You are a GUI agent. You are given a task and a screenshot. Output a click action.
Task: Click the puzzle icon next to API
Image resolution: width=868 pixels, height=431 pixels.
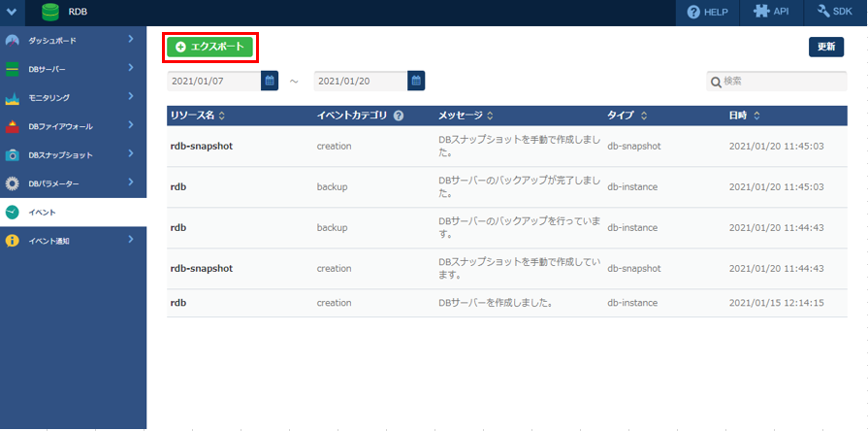coord(761,11)
